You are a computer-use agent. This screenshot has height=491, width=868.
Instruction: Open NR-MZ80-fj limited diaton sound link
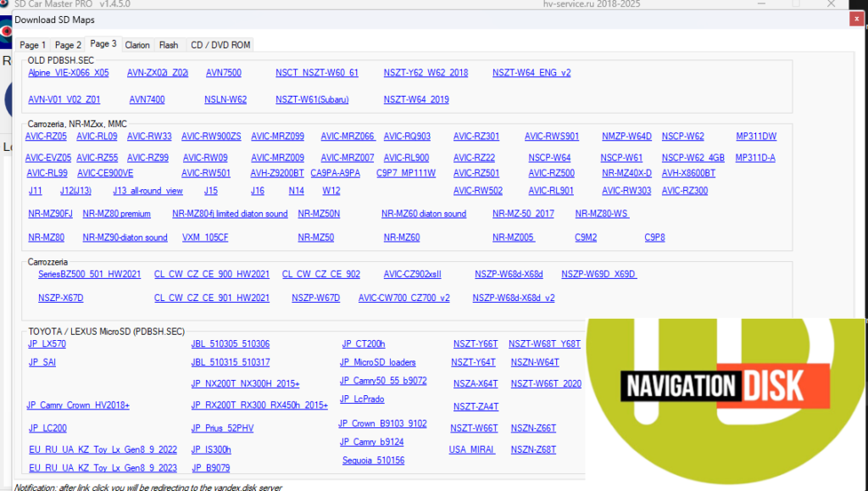point(230,214)
